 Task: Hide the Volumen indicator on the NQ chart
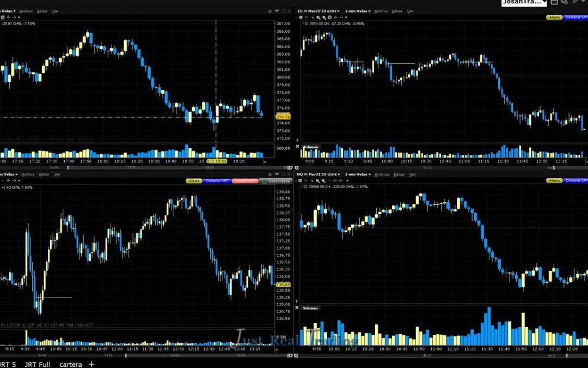pos(297,307)
